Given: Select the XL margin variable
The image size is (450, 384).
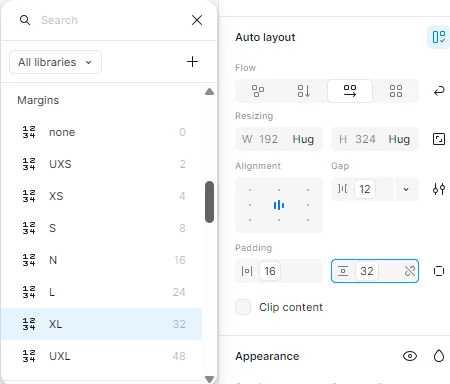Looking at the screenshot, I should point(101,324).
